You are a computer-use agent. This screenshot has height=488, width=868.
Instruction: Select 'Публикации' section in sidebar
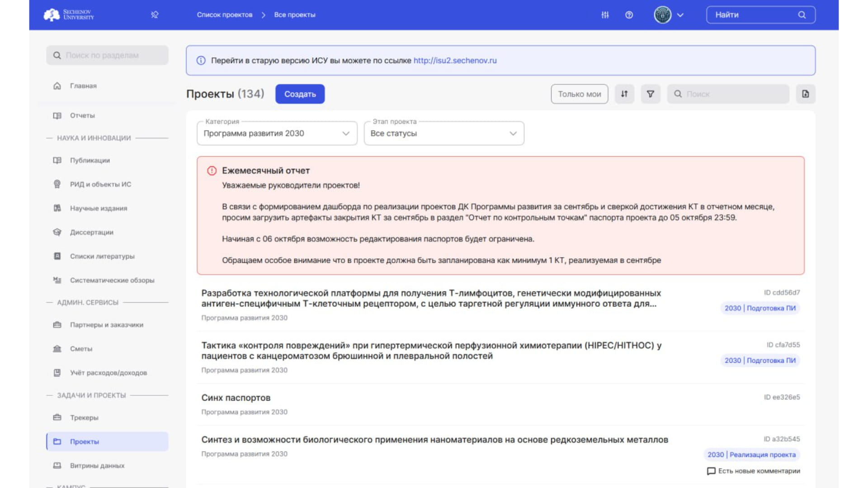90,160
